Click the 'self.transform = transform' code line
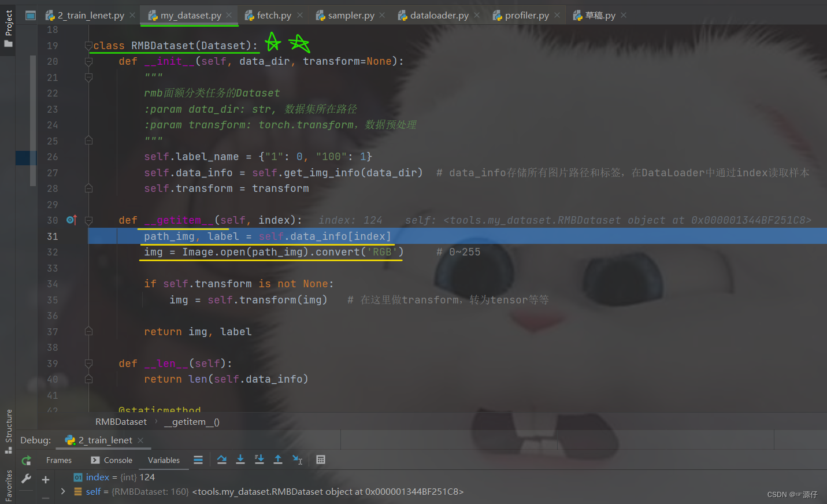Viewport: 827px width, 504px height. [x=227, y=188]
